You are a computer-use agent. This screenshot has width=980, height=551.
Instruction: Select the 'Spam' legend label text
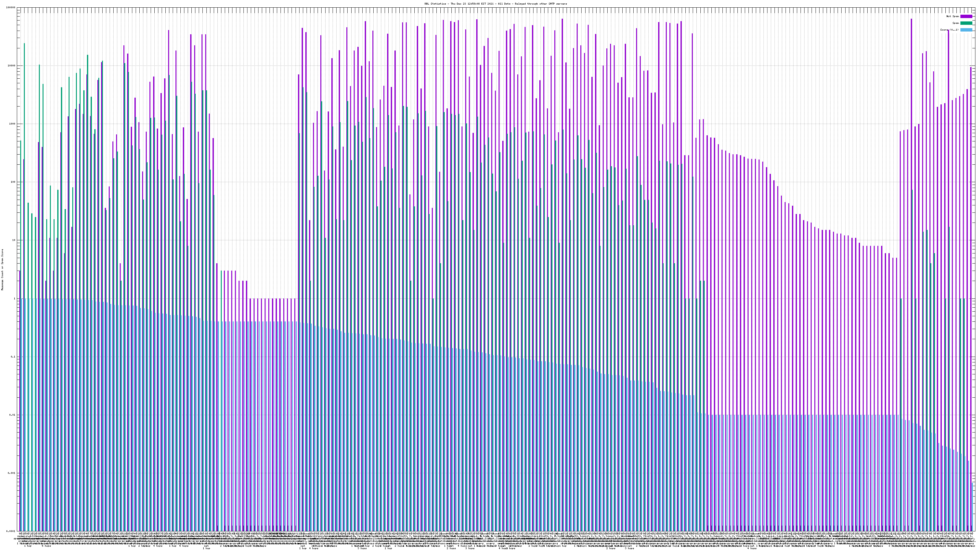point(956,23)
